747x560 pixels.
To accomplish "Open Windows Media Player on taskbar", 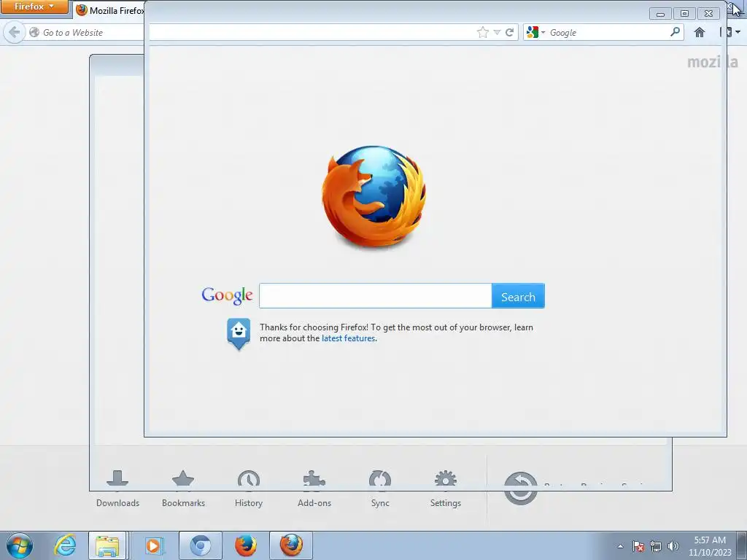I will coord(153,545).
